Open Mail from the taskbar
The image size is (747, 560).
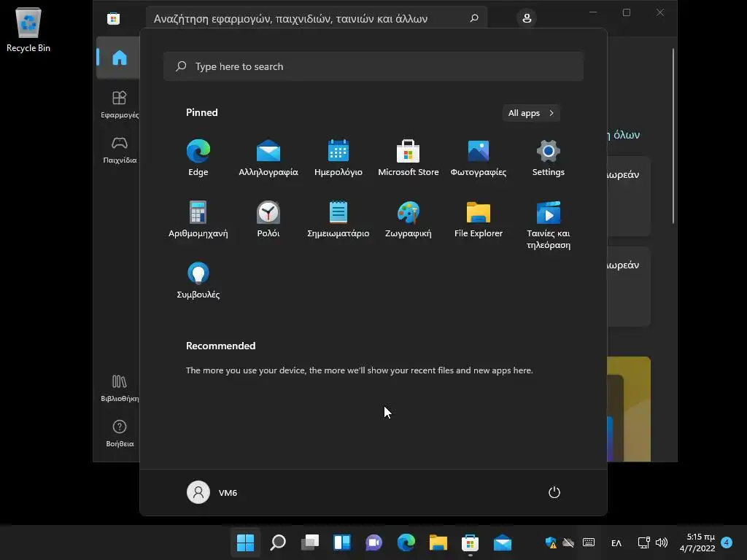(503, 542)
